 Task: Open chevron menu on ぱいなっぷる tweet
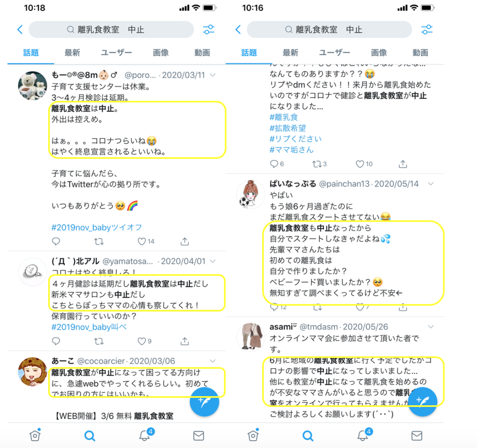[431, 184]
